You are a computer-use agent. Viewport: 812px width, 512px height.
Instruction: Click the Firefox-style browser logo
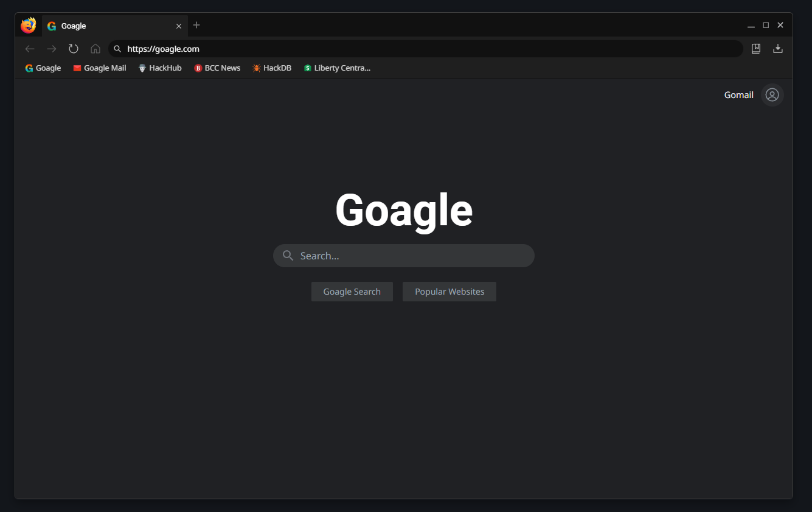coord(28,26)
